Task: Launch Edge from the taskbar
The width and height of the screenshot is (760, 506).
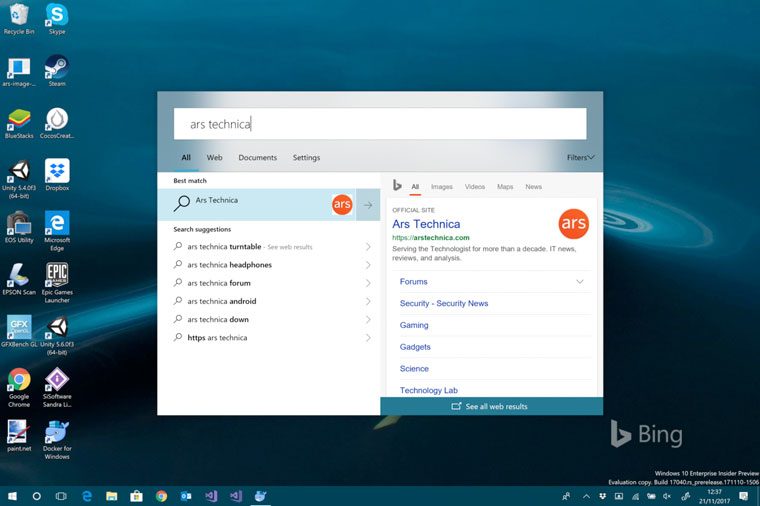Action: (x=87, y=496)
